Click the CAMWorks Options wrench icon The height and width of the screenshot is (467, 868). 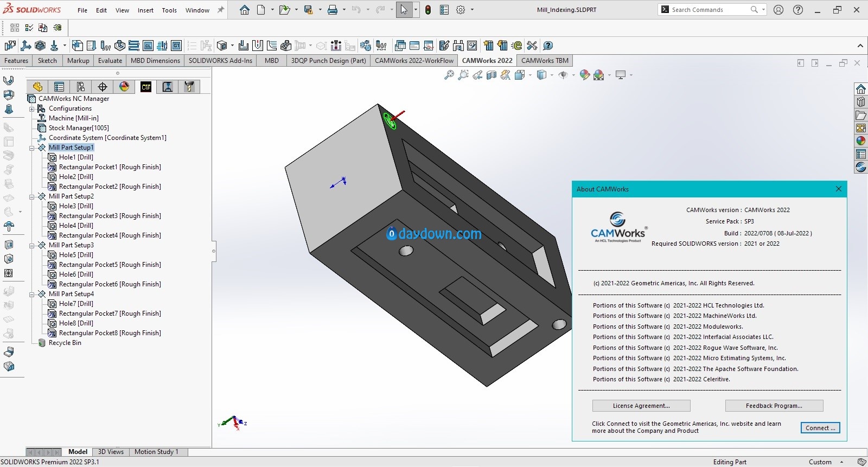pos(532,46)
